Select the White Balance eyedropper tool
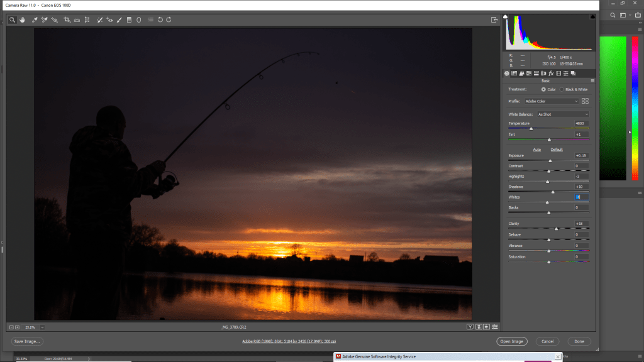This screenshot has height=362, width=644. point(35,19)
